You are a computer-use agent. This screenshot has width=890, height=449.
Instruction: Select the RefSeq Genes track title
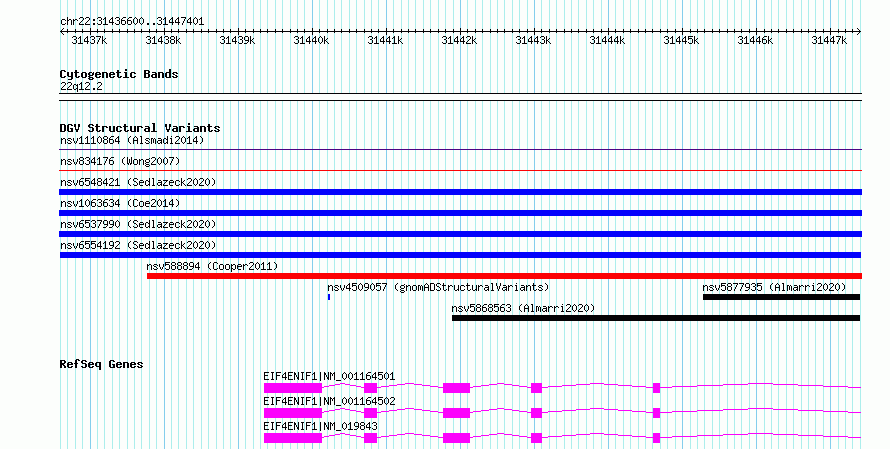tap(101, 364)
